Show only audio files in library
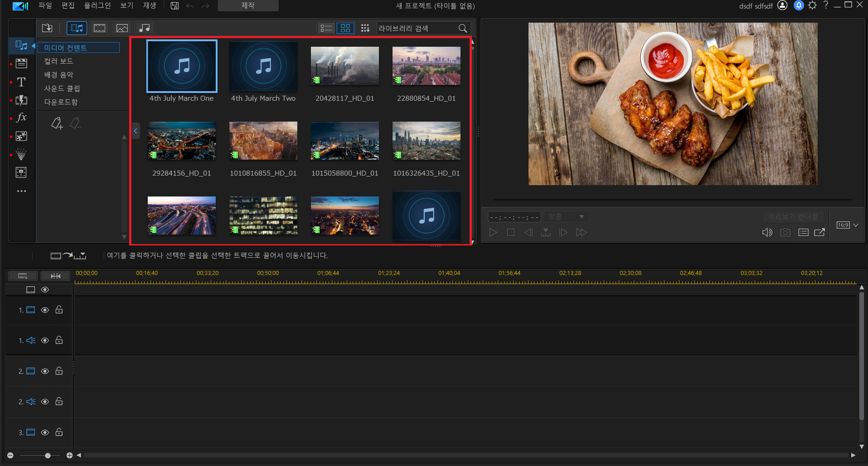The image size is (868, 466). click(145, 28)
